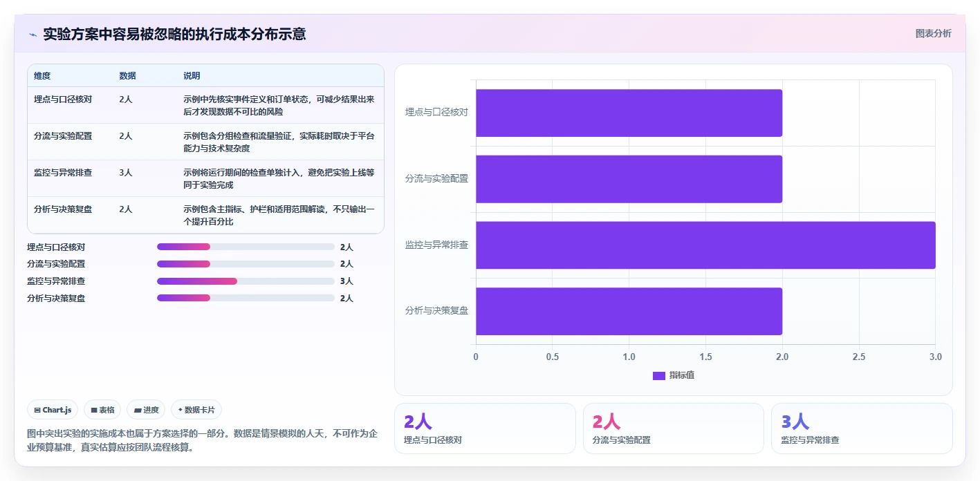The height and width of the screenshot is (481, 980).
Task: Click the 2.5 tick on the x-axis
Action: coord(859,357)
